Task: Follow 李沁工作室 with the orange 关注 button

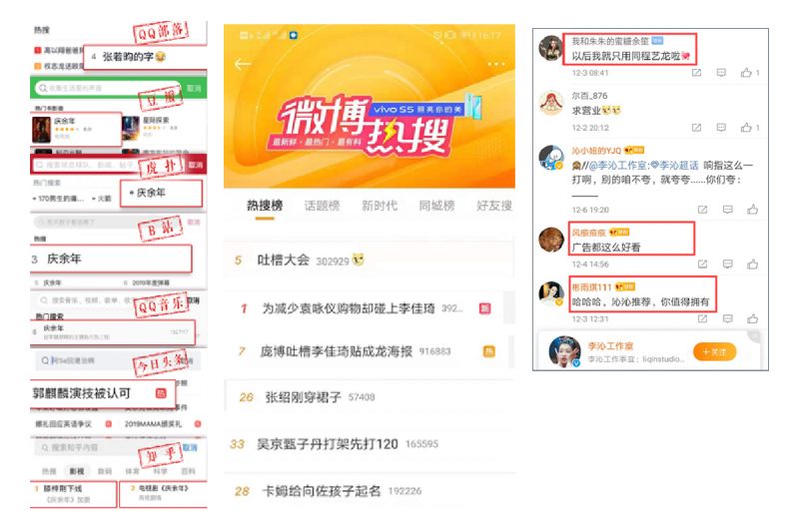Action: point(714,351)
